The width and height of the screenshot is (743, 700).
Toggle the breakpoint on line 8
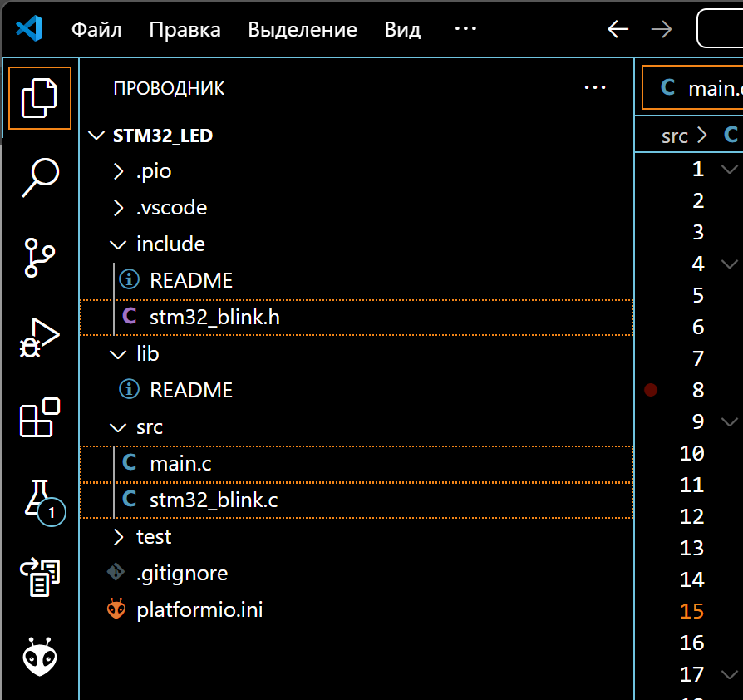click(x=651, y=390)
